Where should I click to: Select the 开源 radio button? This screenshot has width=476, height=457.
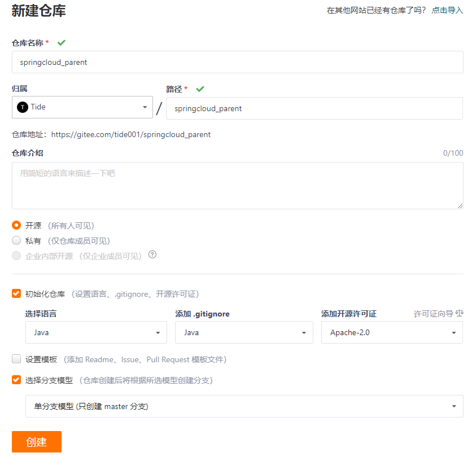pos(16,225)
